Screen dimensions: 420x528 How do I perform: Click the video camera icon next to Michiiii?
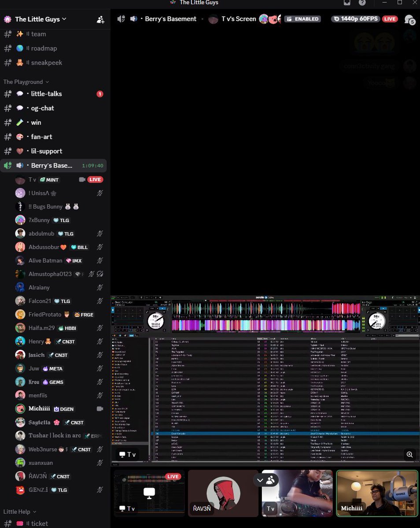pos(99,408)
